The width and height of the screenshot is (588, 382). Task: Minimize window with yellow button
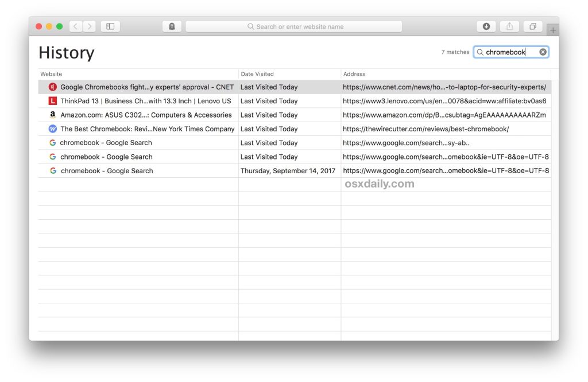(49, 26)
